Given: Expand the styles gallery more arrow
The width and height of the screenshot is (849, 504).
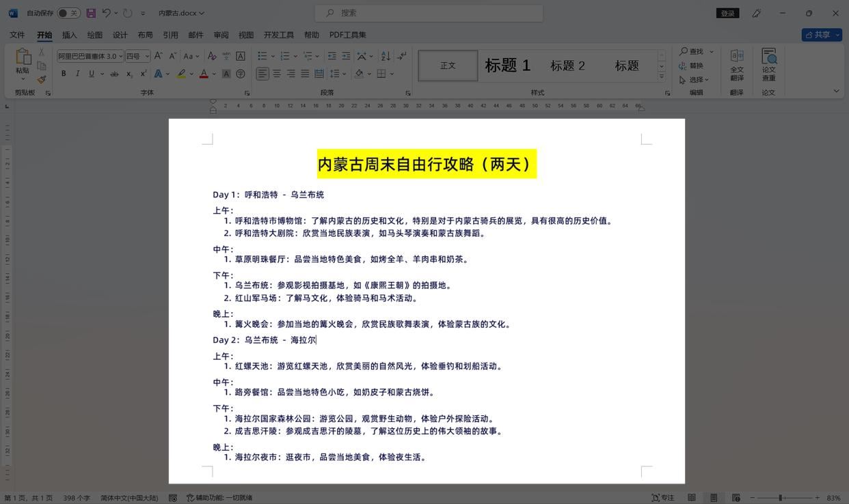Looking at the screenshot, I should pos(661,77).
